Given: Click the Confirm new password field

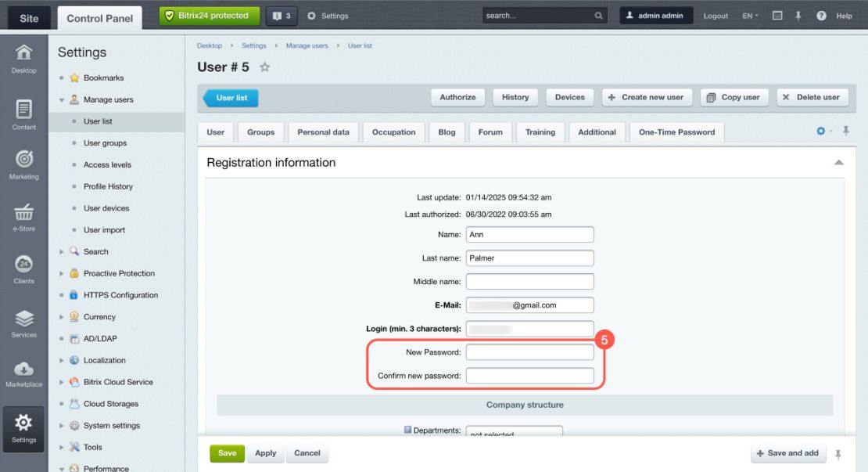Looking at the screenshot, I should 529,376.
